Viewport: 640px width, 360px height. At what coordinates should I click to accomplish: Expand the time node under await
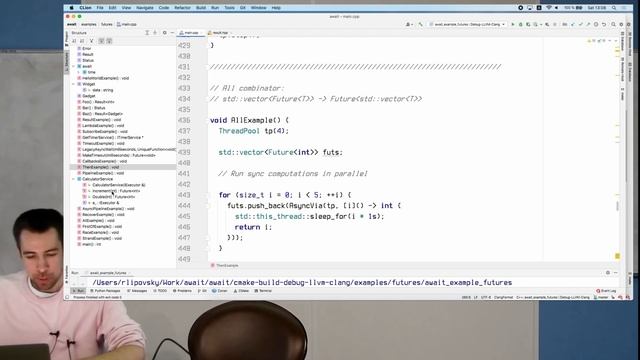coord(79,72)
